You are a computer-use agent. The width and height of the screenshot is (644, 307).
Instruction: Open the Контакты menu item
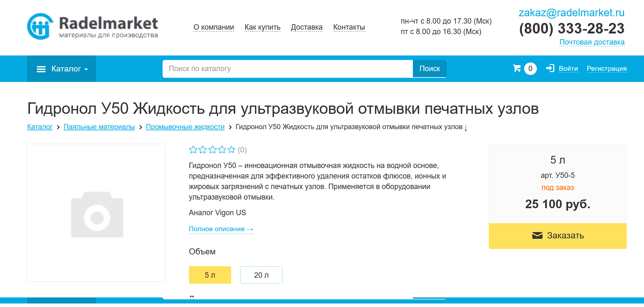tap(349, 27)
